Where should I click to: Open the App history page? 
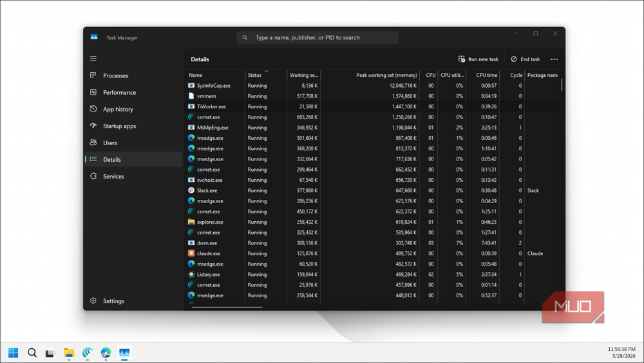pos(133,110)
